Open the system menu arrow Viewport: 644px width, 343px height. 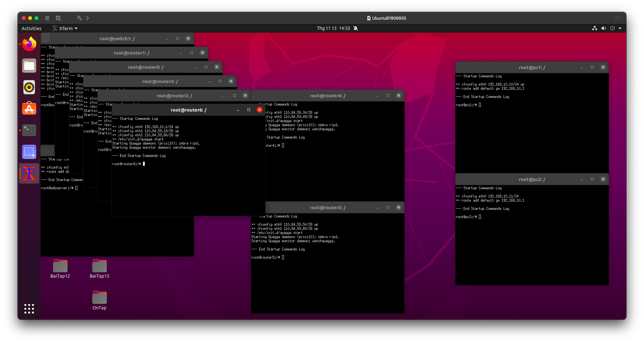click(x=620, y=28)
